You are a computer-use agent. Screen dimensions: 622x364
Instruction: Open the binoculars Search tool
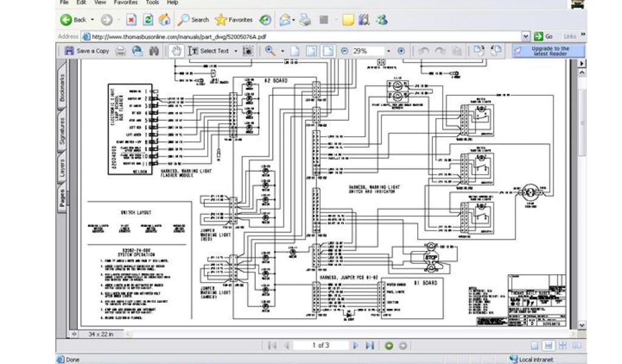[154, 52]
